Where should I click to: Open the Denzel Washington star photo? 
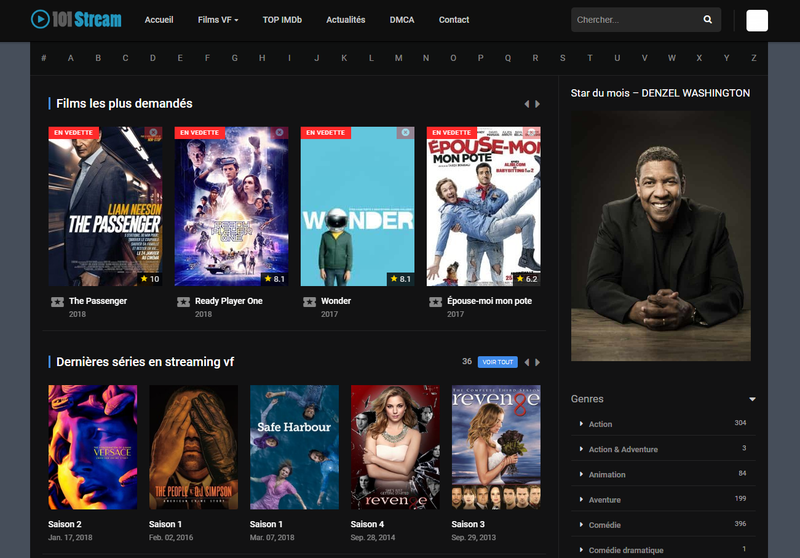(x=661, y=236)
